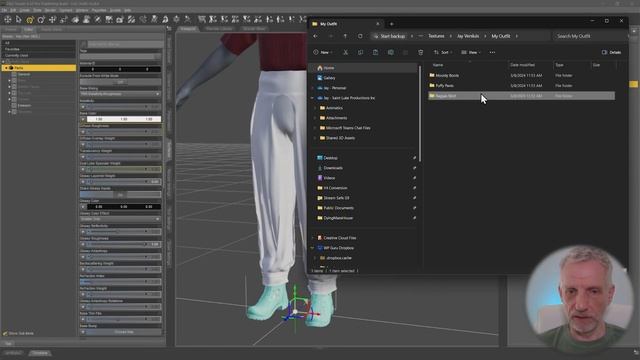Open the Moody Boots folder
This screenshot has height=360, width=640.
447,76
